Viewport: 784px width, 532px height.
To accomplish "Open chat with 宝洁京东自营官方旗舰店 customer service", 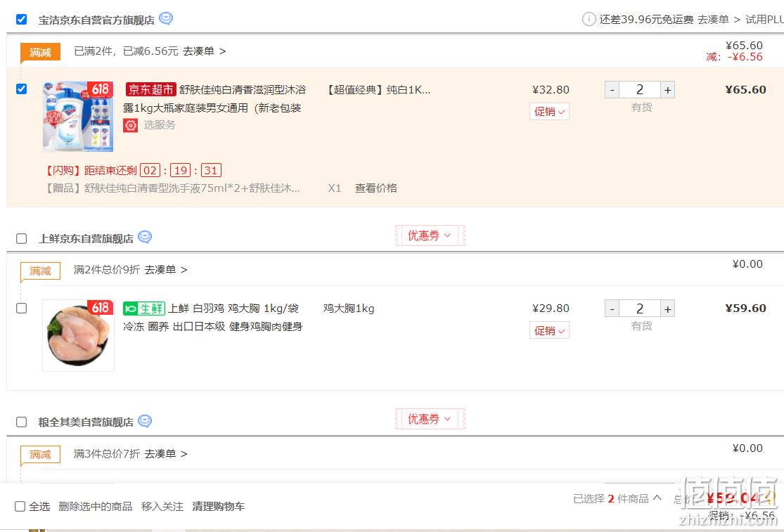I will [165, 18].
